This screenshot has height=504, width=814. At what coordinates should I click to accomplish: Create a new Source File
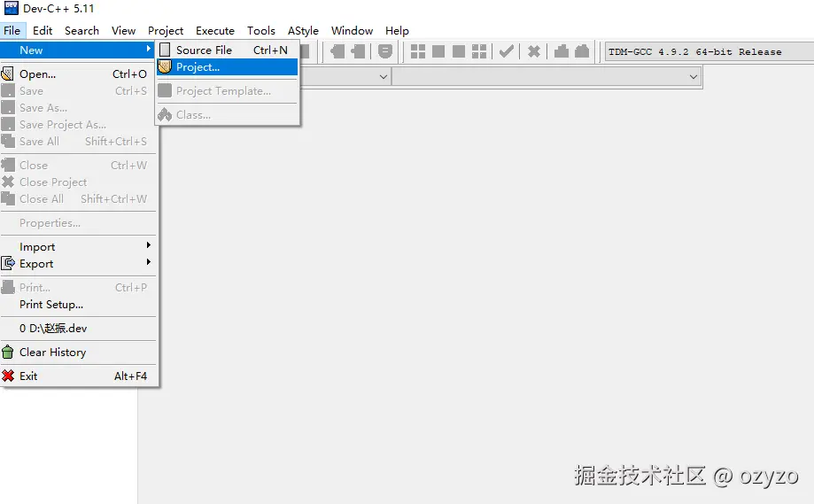228,50
